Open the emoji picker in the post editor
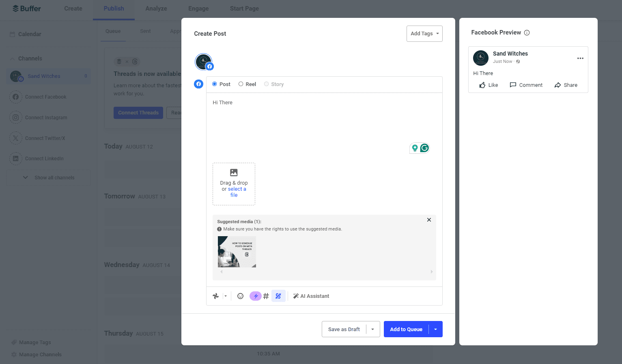 coord(240,296)
